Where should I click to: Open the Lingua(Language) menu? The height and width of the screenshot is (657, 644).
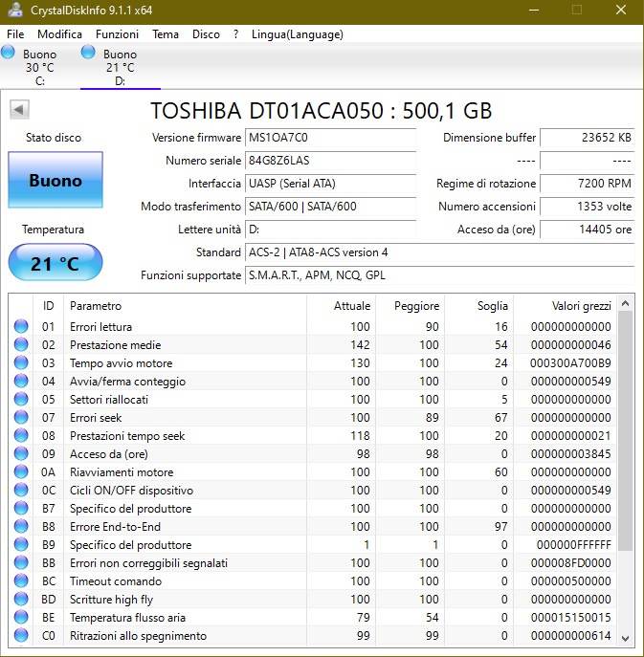tap(298, 33)
